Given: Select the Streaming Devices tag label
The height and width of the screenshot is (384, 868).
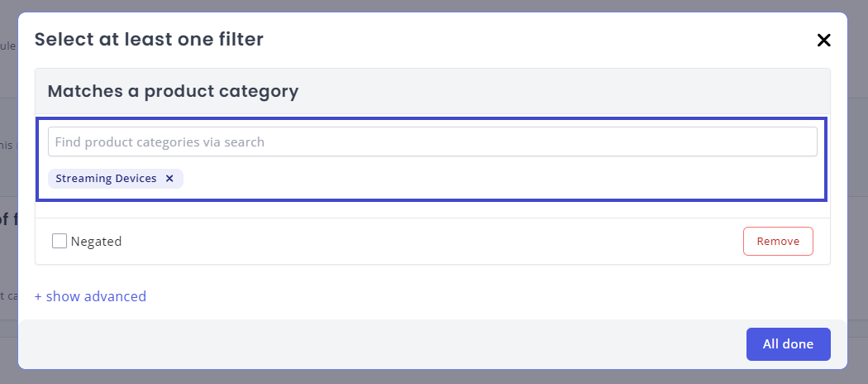Looking at the screenshot, I should click(106, 179).
